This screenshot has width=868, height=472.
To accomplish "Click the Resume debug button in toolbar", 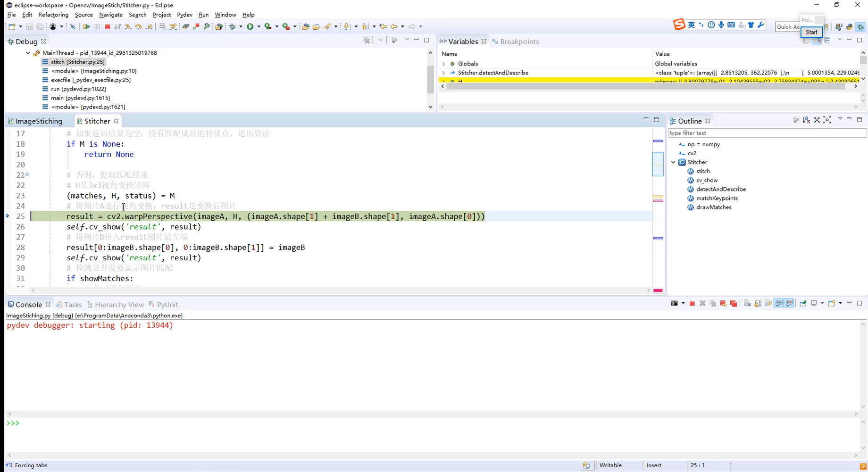I will click(x=87, y=27).
